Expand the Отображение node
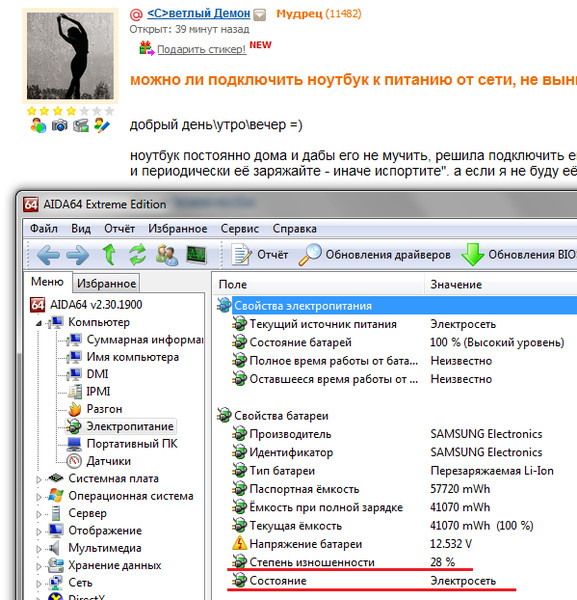Image resolution: width=577 pixels, height=600 pixels. click(39, 532)
